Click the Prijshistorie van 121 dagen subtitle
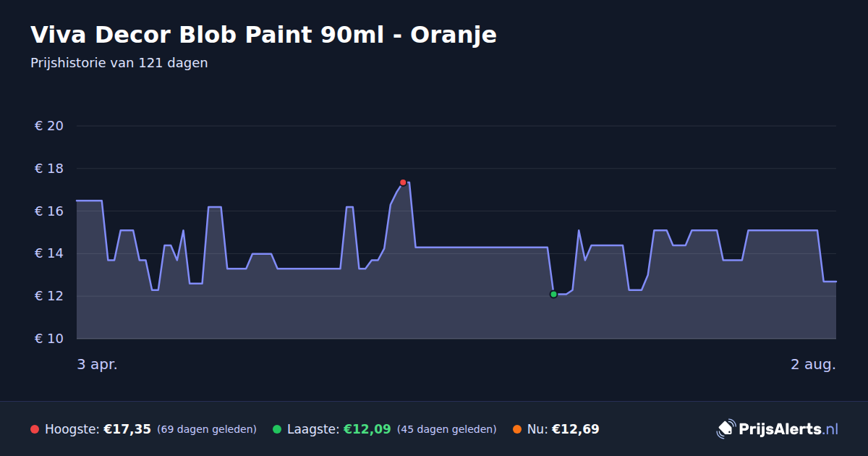This screenshot has height=456, width=868. point(119,63)
